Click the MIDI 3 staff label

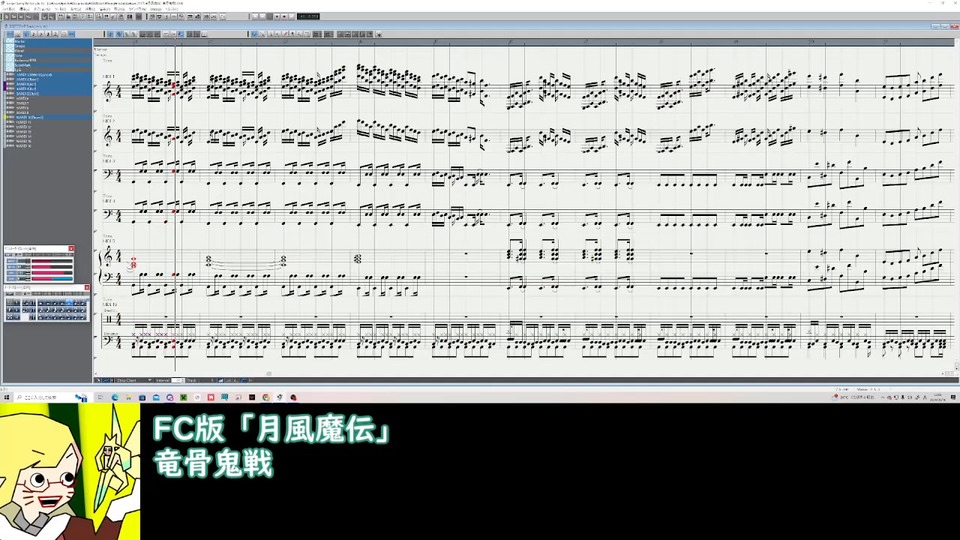108,161
